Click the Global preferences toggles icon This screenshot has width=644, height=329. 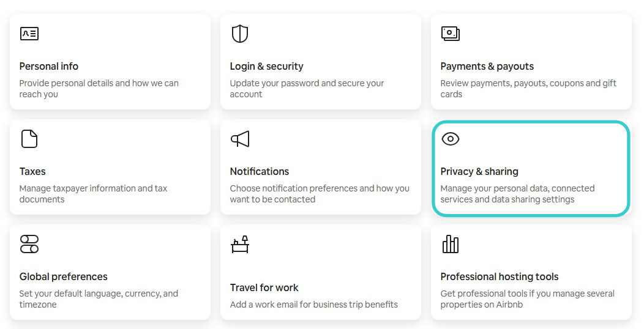point(29,244)
